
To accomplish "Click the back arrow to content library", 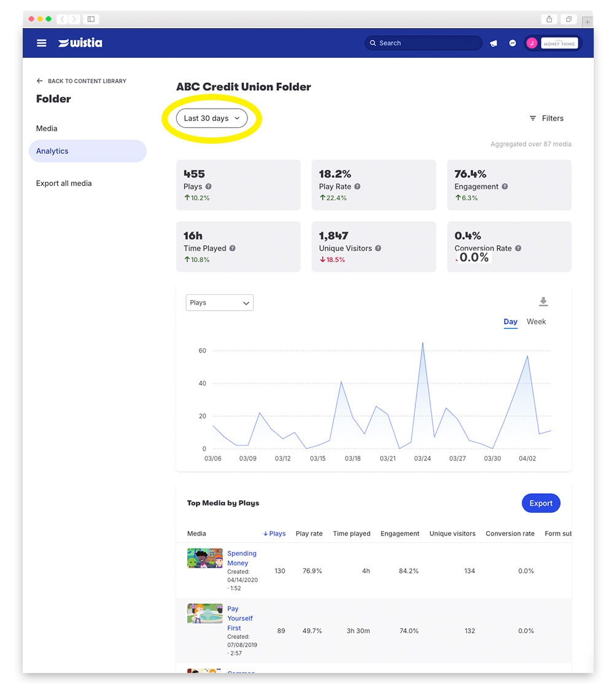I will [40, 81].
